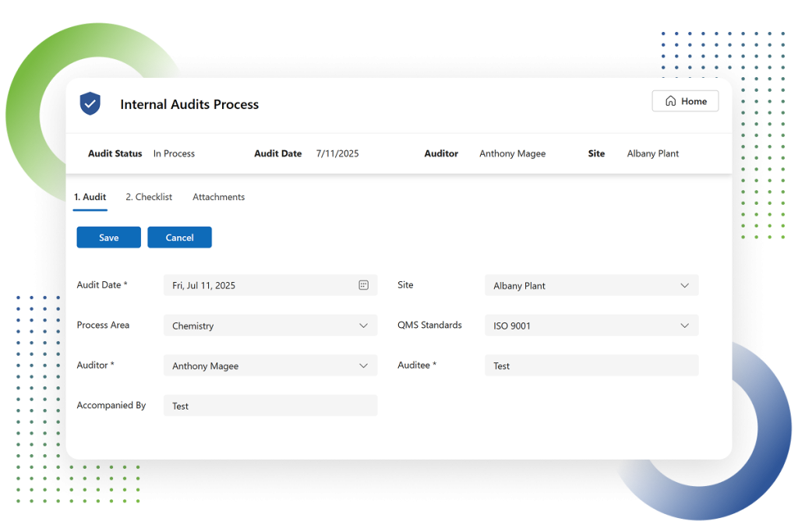The width and height of the screenshot is (798, 532).
Task: Click Albany Plant in the header summary bar
Action: click(652, 153)
